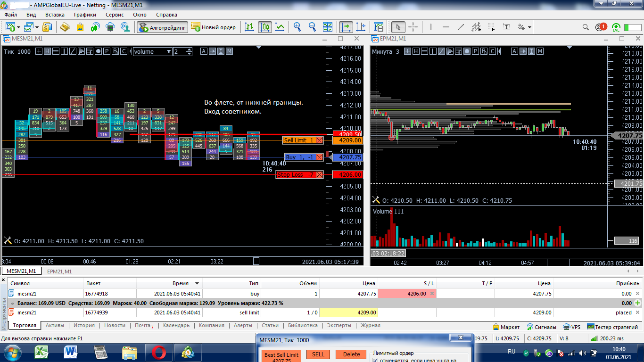Viewport: 644px width, 362px height.
Task: Switch the chart to line chart mode
Action: [x=280, y=27]
